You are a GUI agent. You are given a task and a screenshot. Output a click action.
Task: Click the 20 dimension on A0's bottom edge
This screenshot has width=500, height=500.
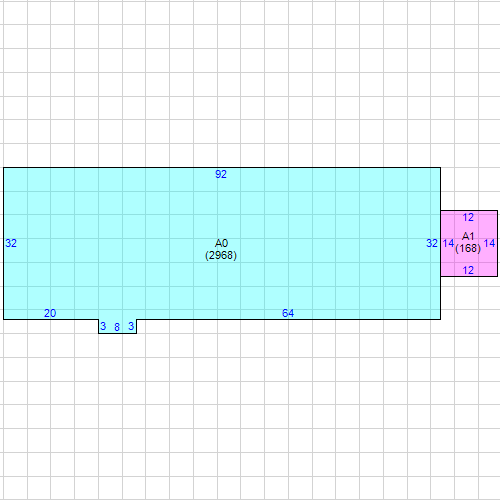pyautogui.click(x=50, y=313)
